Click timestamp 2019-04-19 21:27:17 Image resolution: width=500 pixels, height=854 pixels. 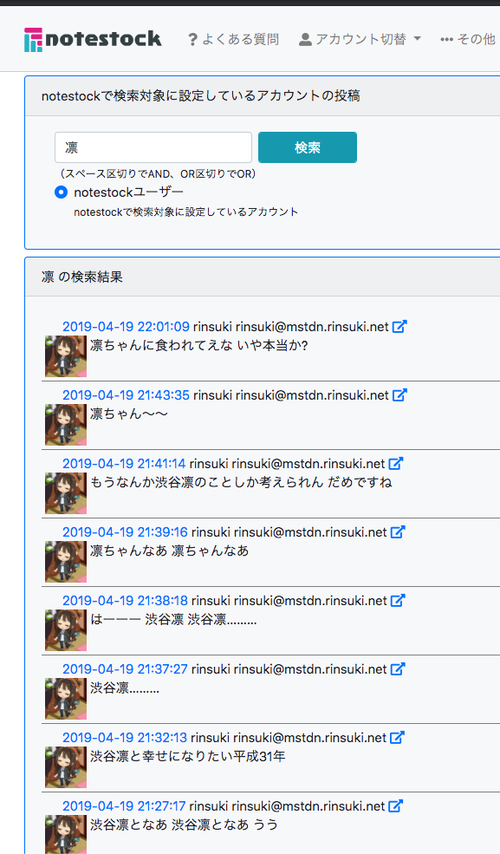tap(124, 806)
